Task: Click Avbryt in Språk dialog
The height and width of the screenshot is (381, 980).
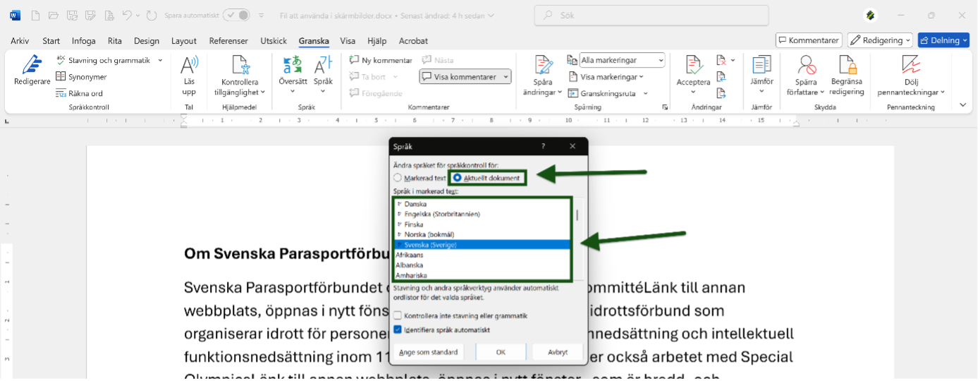Action: 558,351
